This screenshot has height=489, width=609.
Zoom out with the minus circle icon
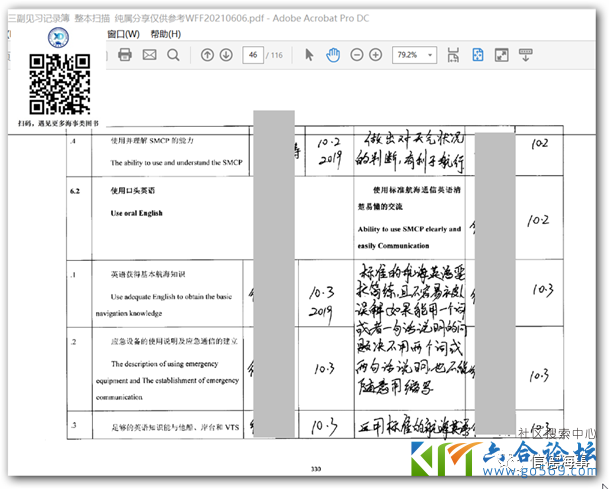[358, 54]
